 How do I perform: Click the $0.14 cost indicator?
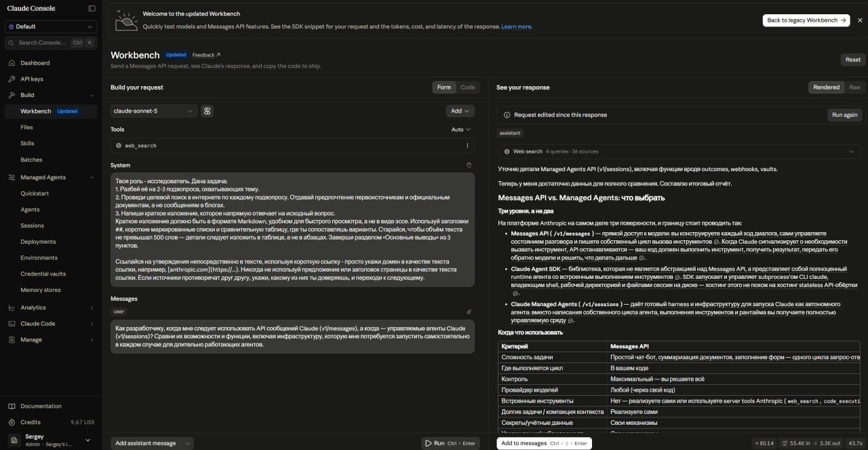764,443
